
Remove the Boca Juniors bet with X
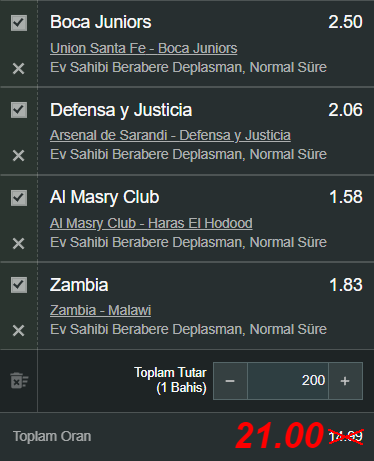18,69
